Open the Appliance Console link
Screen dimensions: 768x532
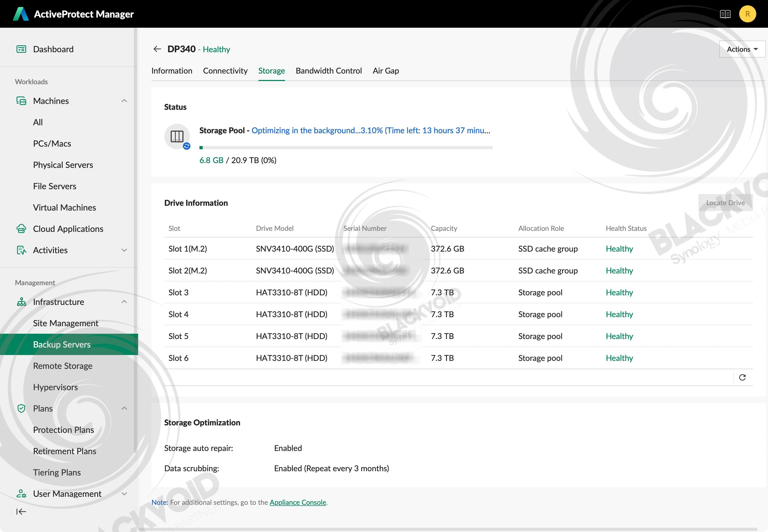point(298,502)
